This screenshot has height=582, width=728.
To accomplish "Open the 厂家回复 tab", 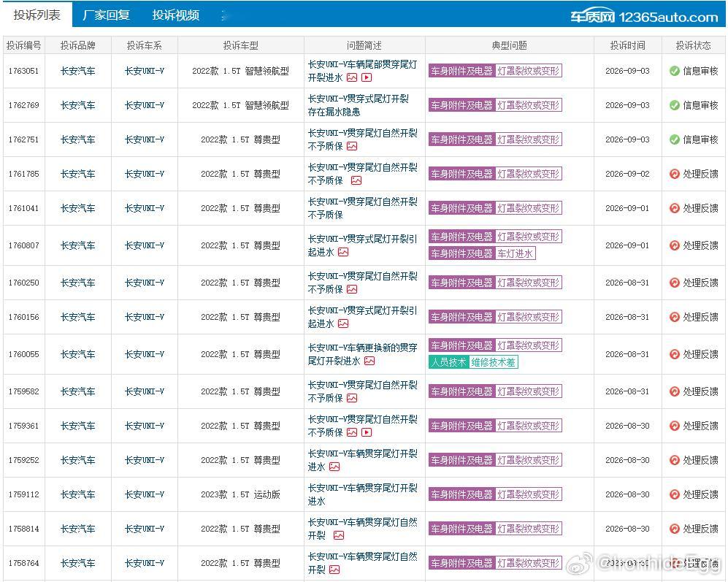I will [x=106, y=15].
